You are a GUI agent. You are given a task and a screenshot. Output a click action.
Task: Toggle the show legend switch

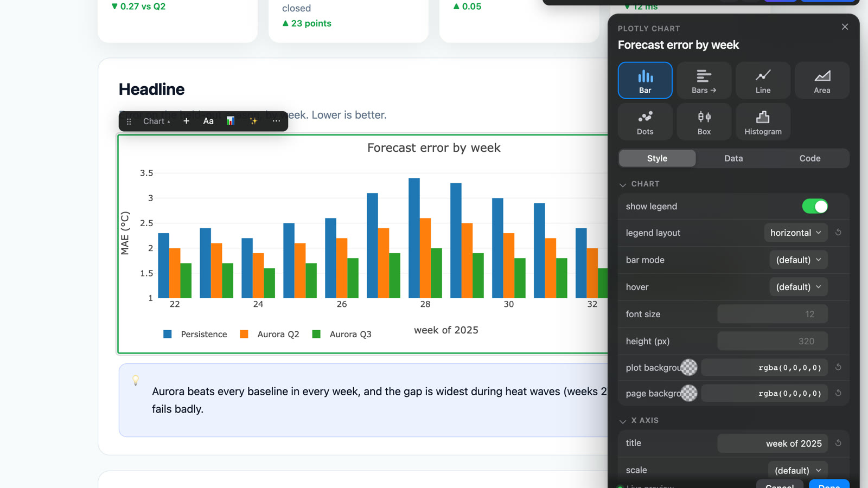[x=815, y=206]
